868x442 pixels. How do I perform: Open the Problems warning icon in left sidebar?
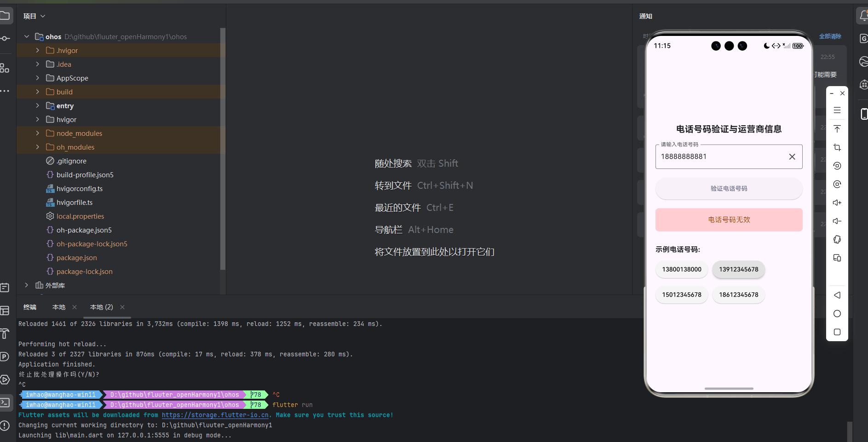(5, 425)
